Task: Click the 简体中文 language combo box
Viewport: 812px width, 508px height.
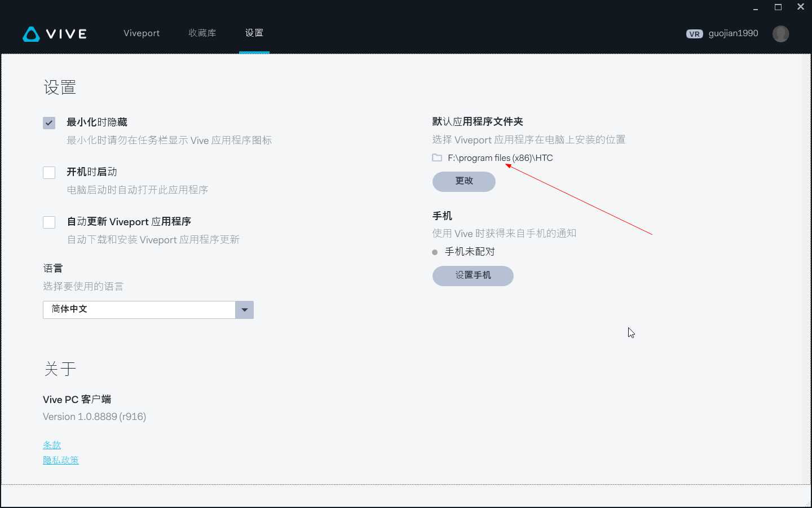Action: pos(148,310)
